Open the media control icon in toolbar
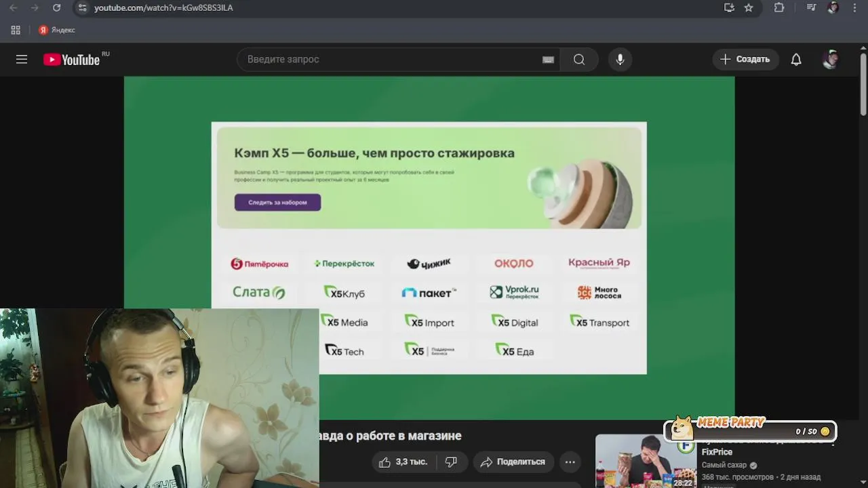 click(811, 8)
